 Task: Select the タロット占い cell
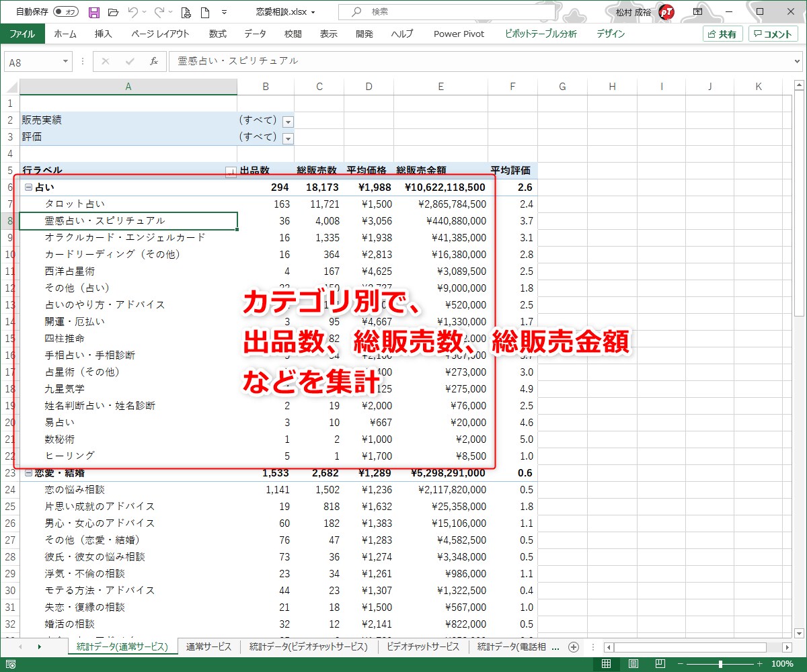128,204
